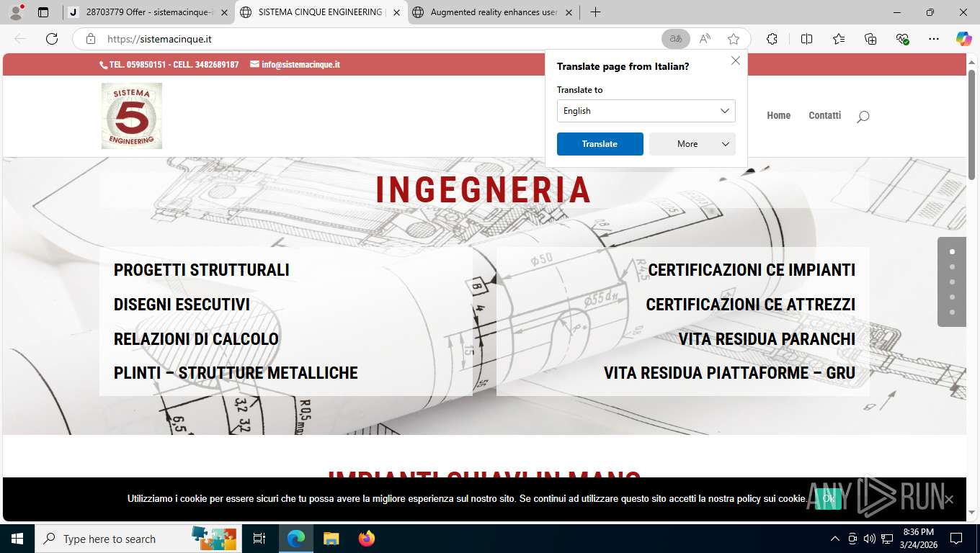Close the Augmented reality tab
The image size is (980, 553).
569,12
